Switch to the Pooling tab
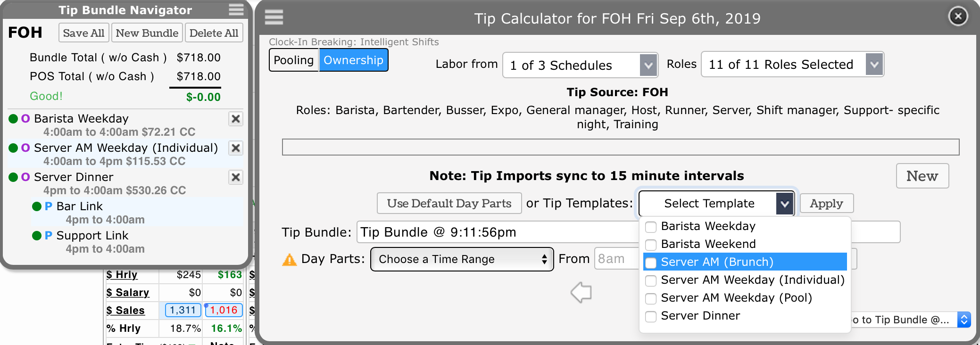 pos(293,60)
